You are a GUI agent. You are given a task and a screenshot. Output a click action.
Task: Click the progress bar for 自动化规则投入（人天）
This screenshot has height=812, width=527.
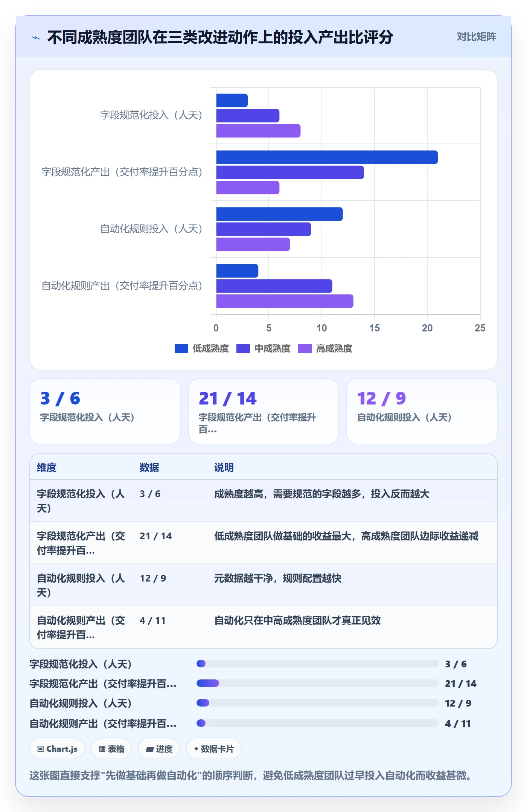[318, 703]
